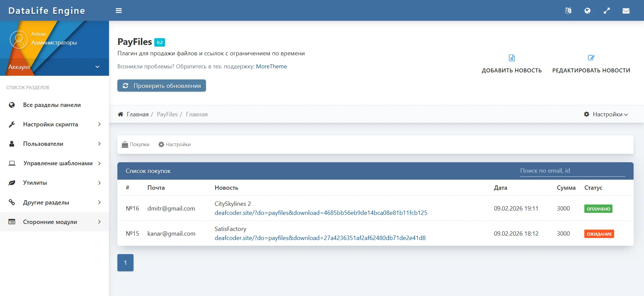Image resolution: width=644 pixels, height=296 pixels.
Task: Open messages via the envelope icon
Action: (x=626, y=11)
